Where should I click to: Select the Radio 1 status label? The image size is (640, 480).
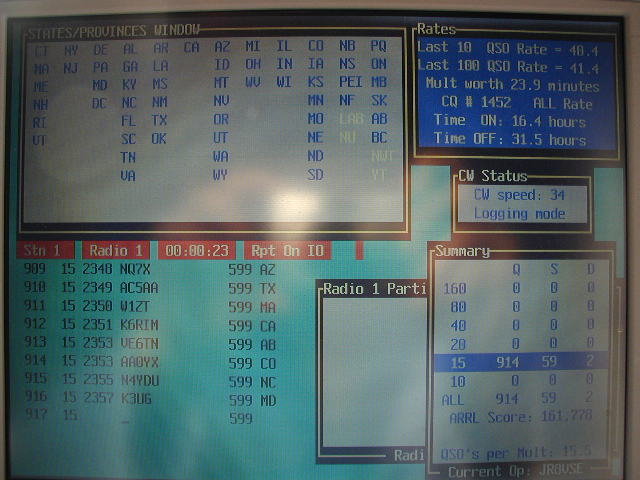(x=118, y=250)
